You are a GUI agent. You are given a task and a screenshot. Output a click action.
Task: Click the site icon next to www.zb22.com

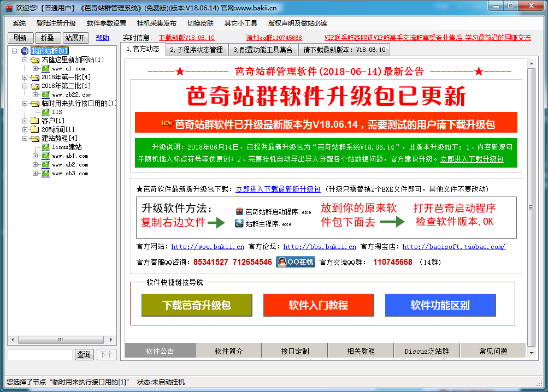click(46, 94)
